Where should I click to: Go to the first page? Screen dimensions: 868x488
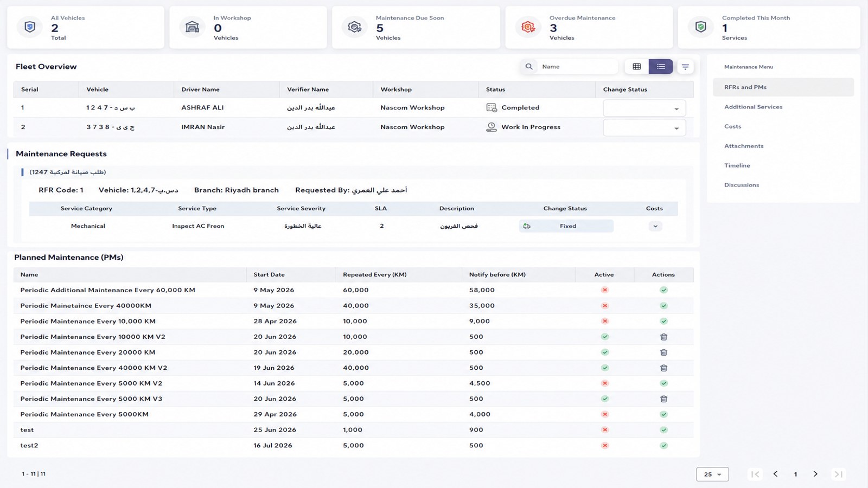755,474
